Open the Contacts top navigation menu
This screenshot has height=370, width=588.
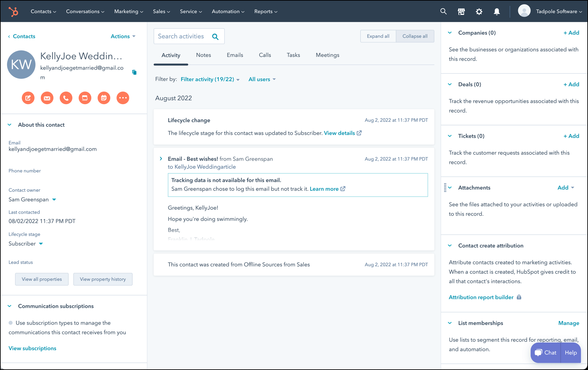click(43, 11)
